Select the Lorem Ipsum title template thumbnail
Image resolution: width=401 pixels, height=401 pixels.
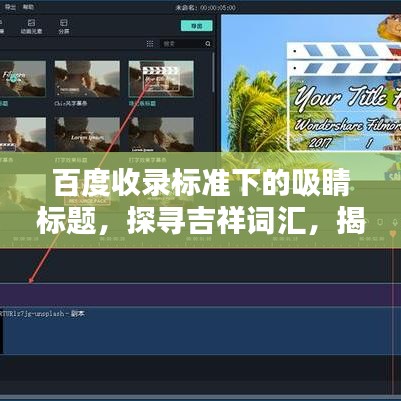87,135
